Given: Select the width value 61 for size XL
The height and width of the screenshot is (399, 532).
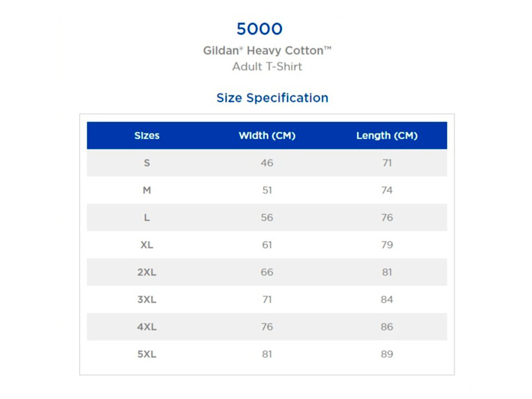Looking at the screenshot, I should tap(267, 245).
